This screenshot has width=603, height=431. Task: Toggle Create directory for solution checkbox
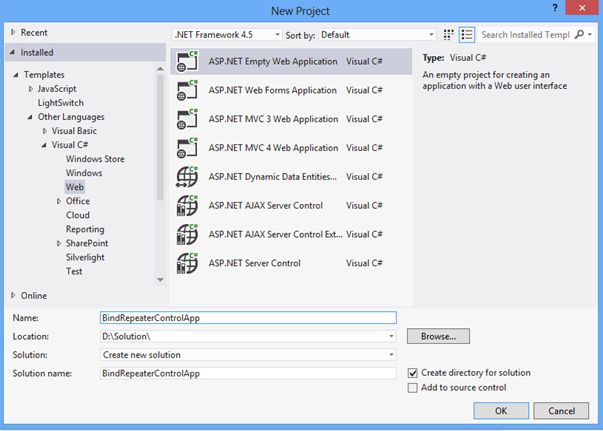tap(413, 373)
